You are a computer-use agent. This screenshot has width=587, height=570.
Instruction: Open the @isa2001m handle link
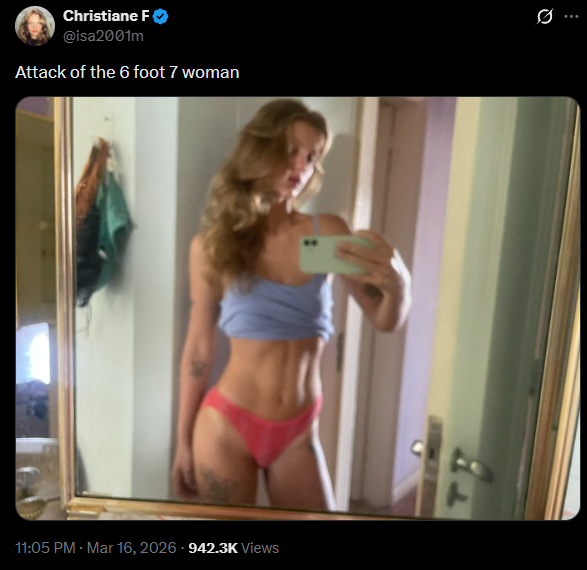[103, 36]
